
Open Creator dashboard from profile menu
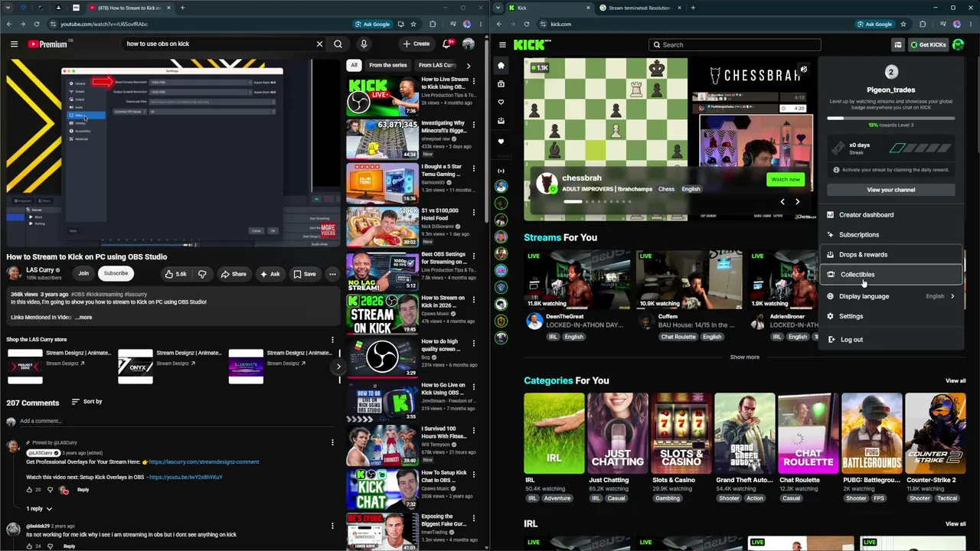pos(890,215)
